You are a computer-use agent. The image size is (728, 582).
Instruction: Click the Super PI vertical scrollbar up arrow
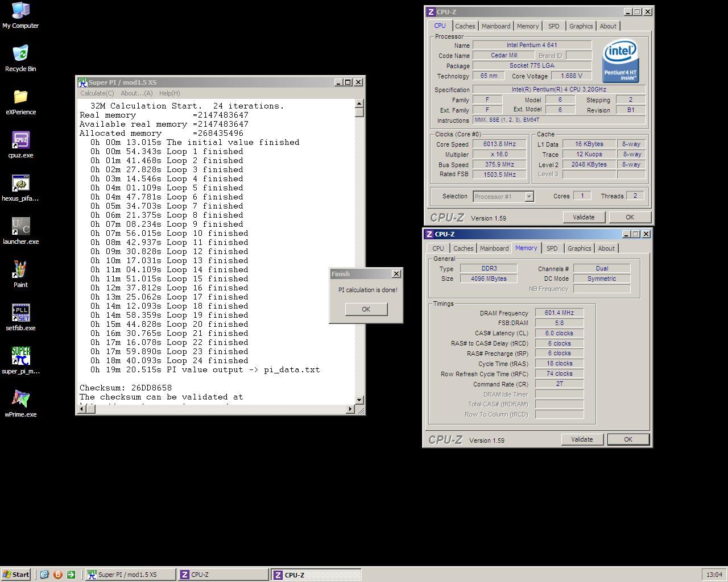point(359,103)
